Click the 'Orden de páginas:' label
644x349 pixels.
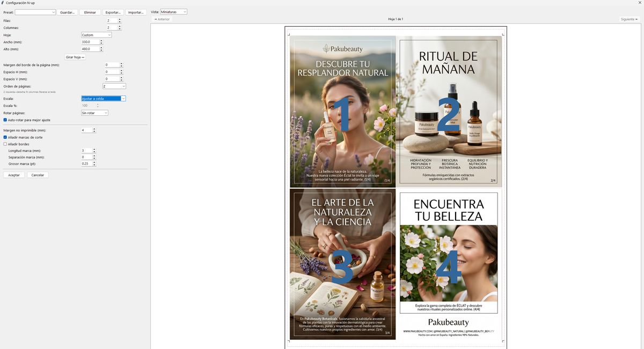pyautogui.click(x=17, y=86)
